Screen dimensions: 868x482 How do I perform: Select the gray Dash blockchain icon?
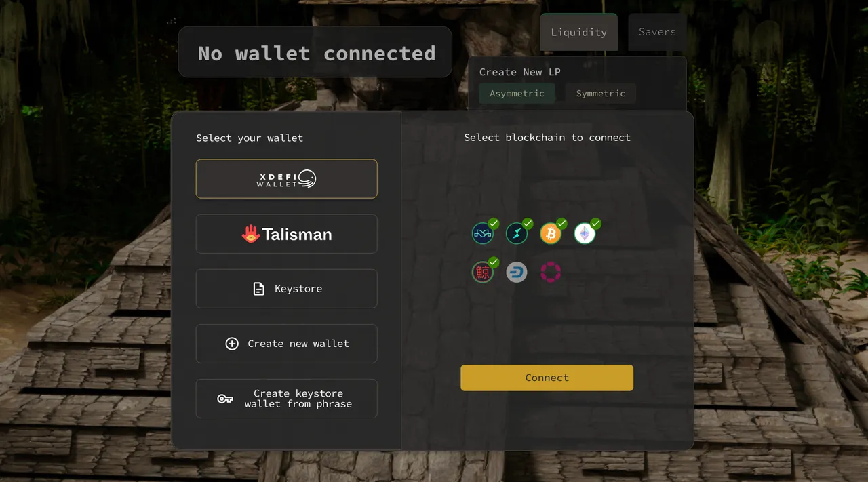(516, 273)
